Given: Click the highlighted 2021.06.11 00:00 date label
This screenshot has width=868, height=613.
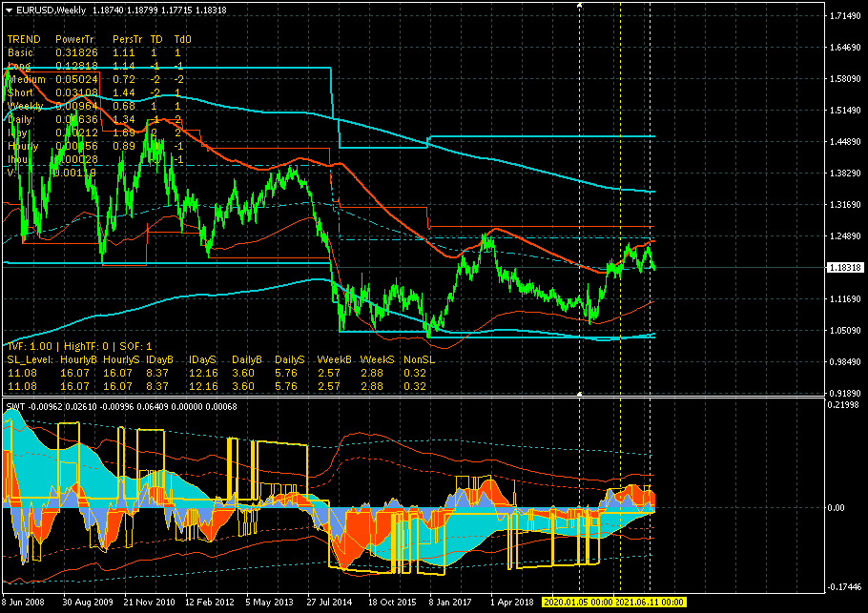Looking at the screenshot, I should [x=650, y=602].
